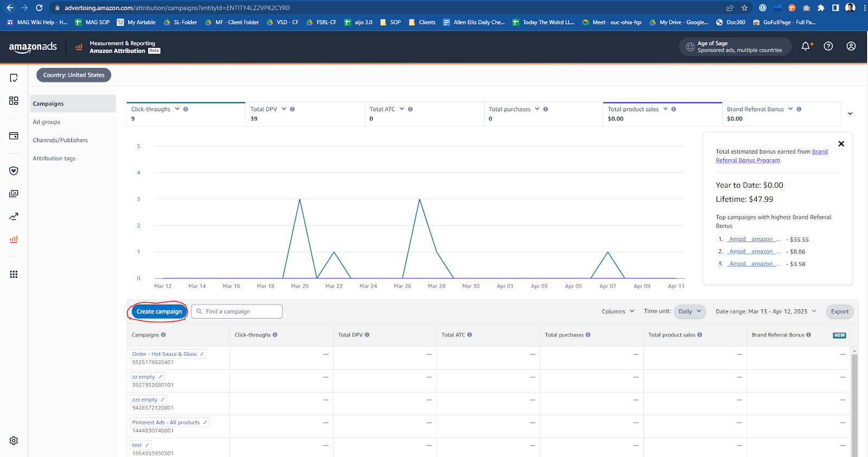Click info icon beside Total purchases metric card
868x457 pixels.
click(546, 109)
